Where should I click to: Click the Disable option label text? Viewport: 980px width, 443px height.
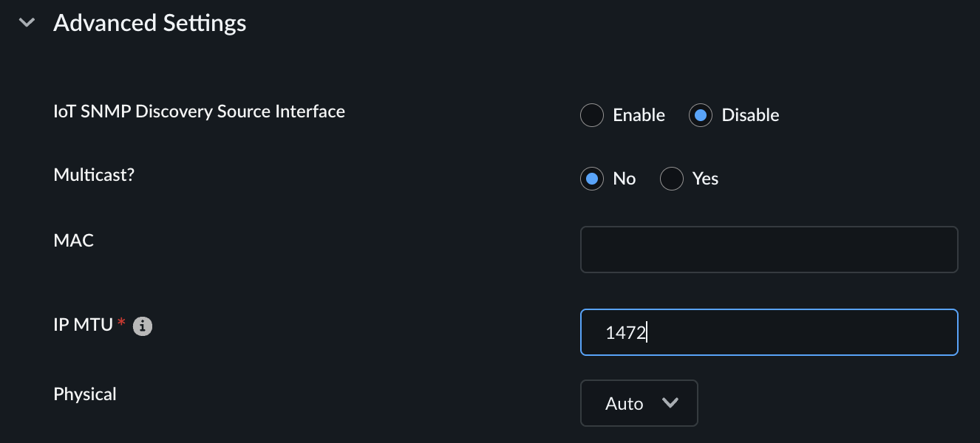[x=750, y=115]
